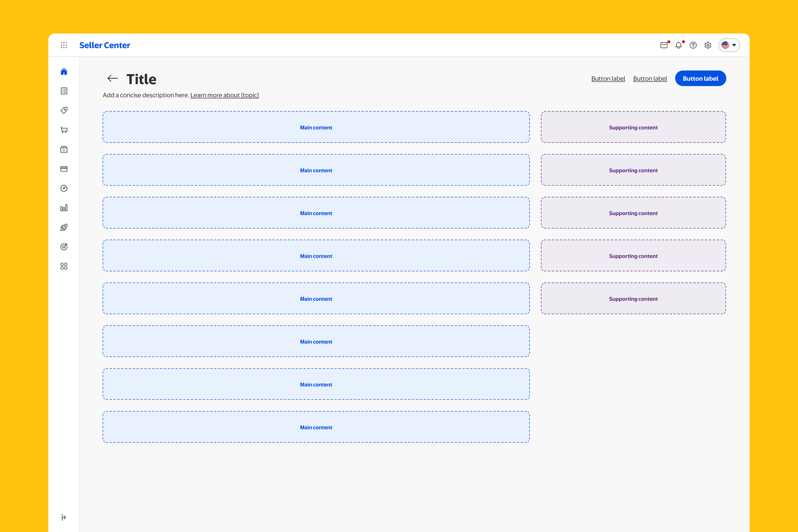The width and height of the screenshot is (798, 532).
Task: Click the first Supporting content block
Action: [633, 127]
